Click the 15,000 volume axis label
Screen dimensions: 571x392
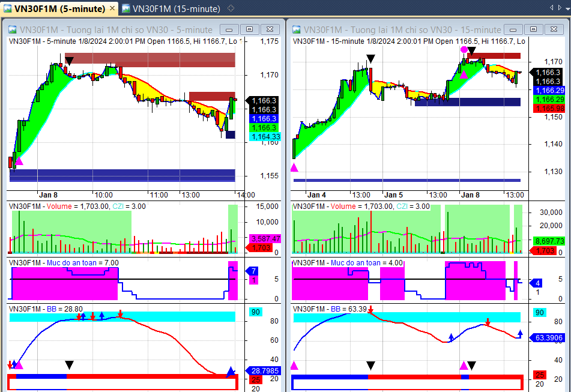267,207
